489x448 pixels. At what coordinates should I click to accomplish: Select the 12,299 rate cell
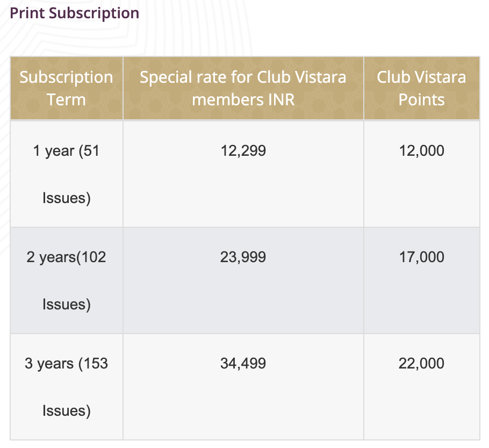[x=243, y=174]
